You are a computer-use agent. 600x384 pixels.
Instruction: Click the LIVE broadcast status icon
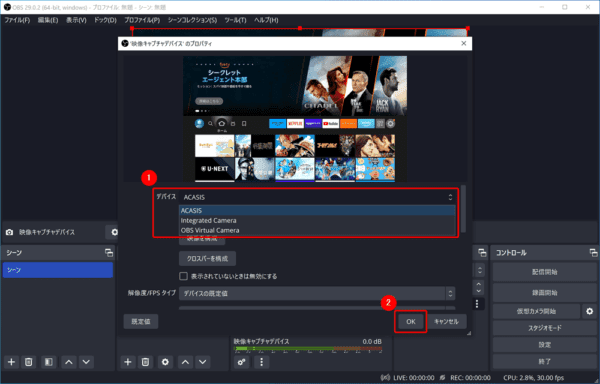386,378
